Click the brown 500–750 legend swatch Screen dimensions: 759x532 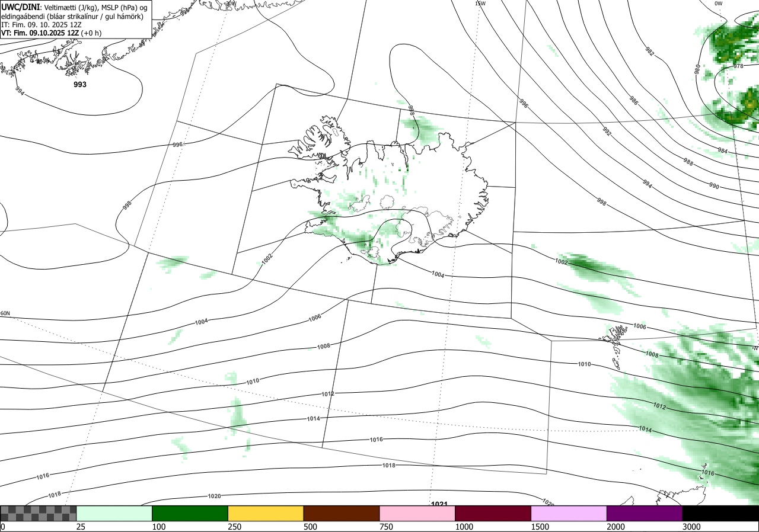click(342, 513)
